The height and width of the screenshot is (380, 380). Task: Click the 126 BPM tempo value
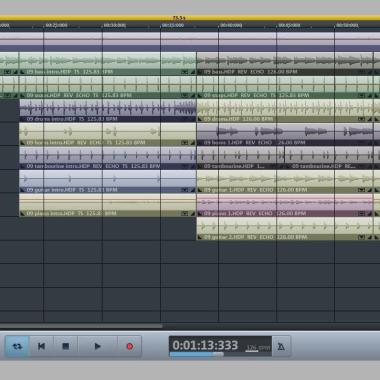[x=252, y=348]
